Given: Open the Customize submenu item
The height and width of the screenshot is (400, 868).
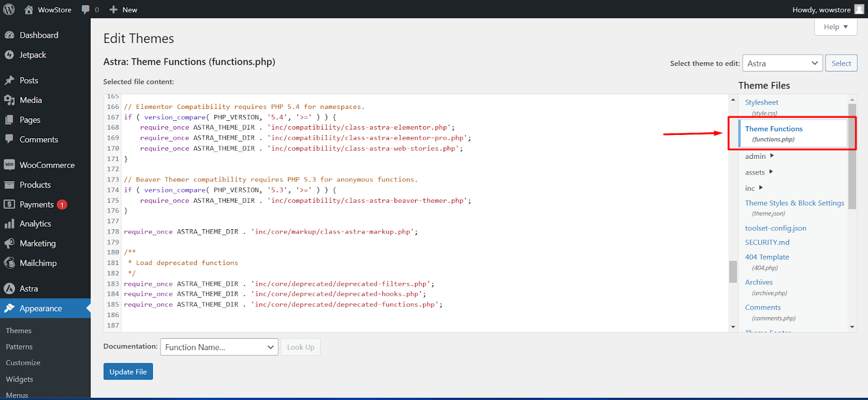Looking at the screenshot, I should click(x=23, y=363).
